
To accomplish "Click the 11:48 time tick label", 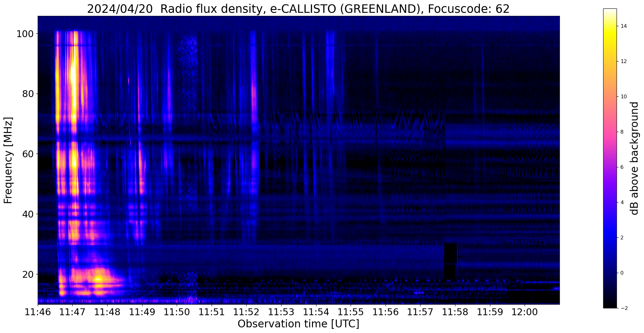I will tap(108, 312).
